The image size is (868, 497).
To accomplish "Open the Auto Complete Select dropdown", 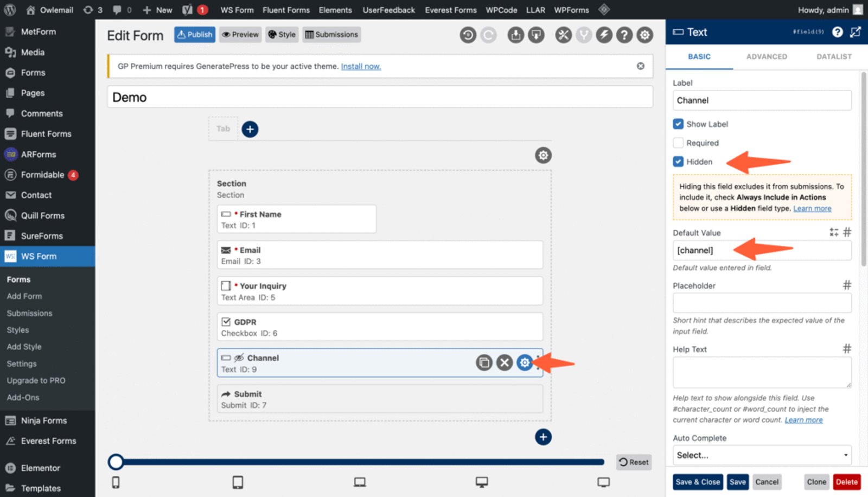I will point(762,455).
